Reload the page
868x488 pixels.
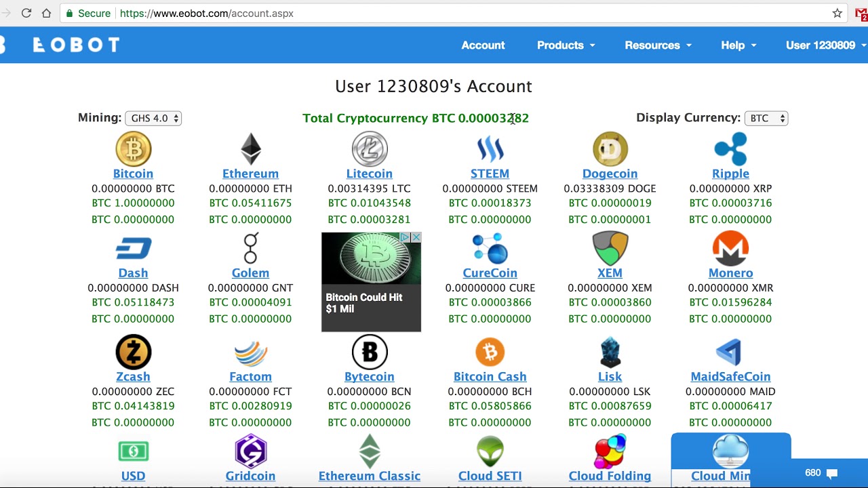pyautogui.click(x=26, y=13)
